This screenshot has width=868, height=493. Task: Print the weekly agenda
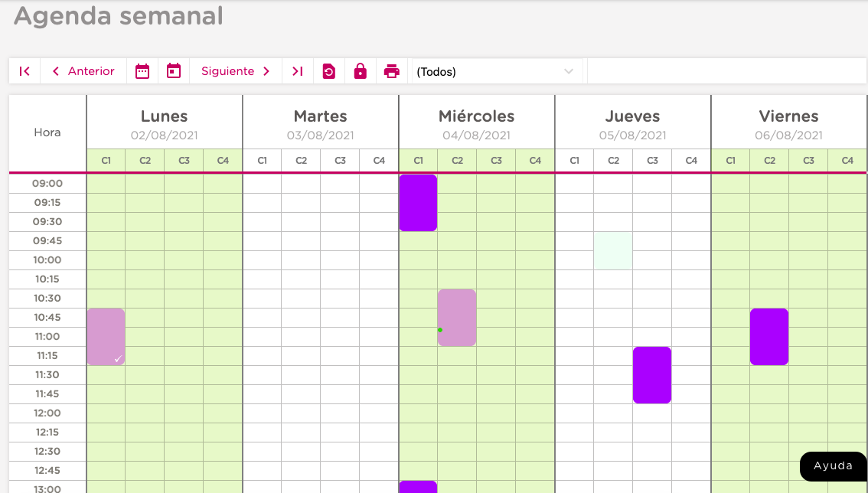coord(392,71)
